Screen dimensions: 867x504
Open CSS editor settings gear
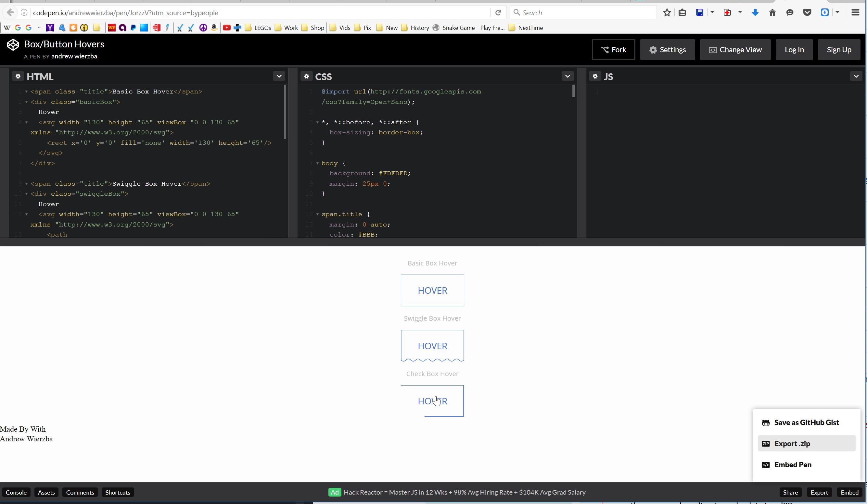click(x=306, y=76)
